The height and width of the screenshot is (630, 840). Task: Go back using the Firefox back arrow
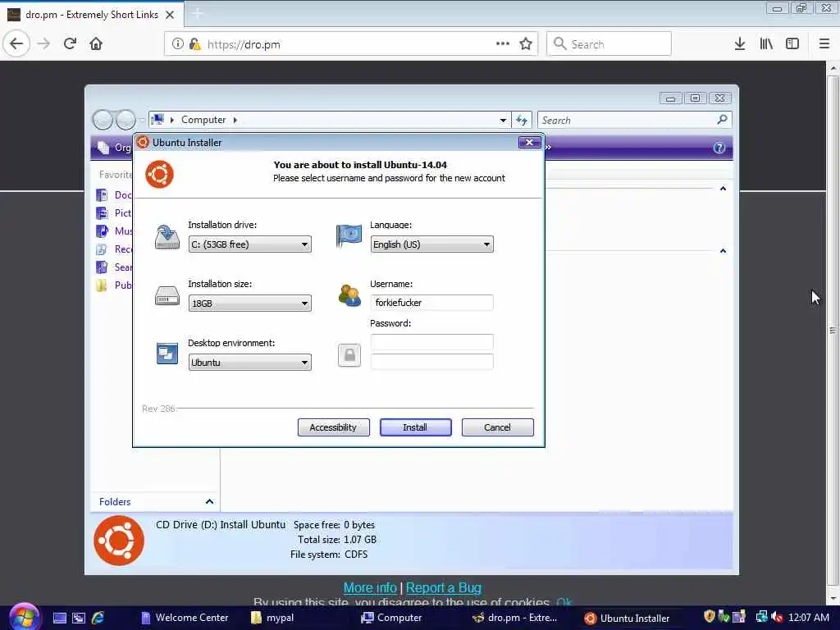point(16,43)
